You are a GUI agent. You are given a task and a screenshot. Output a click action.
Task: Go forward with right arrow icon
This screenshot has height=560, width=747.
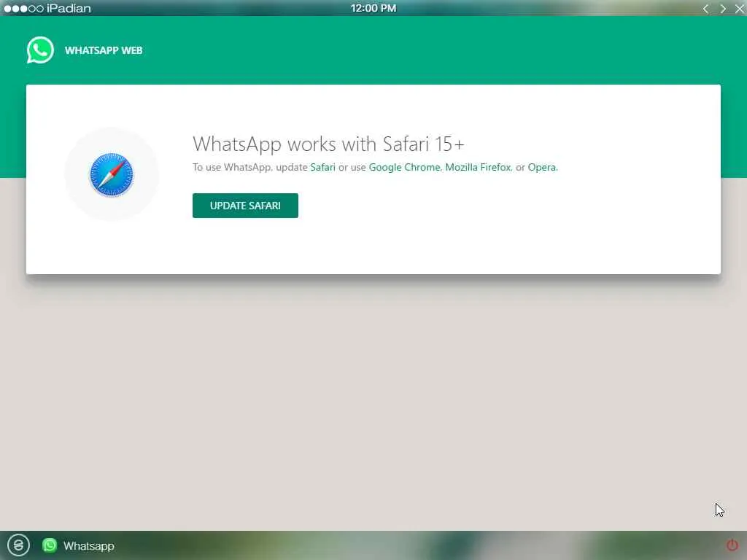click(x=723, y=9)
